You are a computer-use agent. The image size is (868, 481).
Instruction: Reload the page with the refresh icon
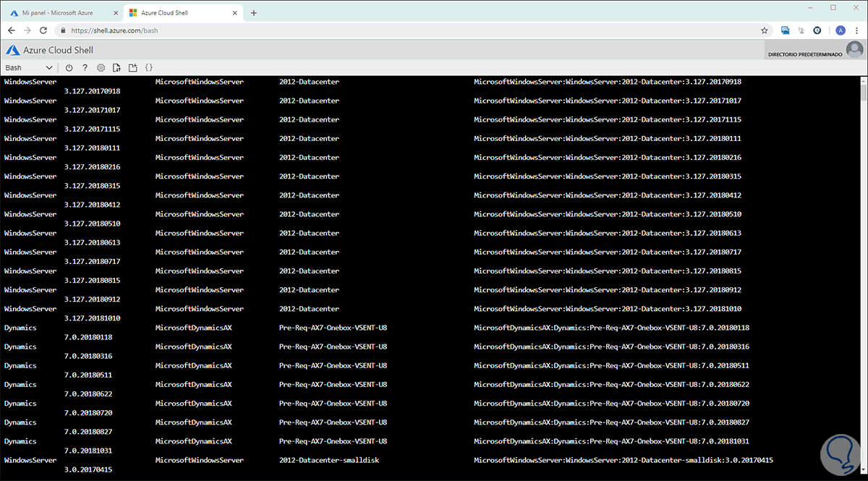point(43,31)
